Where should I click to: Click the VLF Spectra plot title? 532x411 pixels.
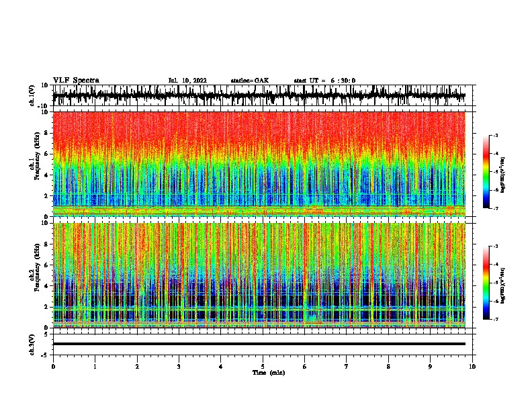[76, 81]
